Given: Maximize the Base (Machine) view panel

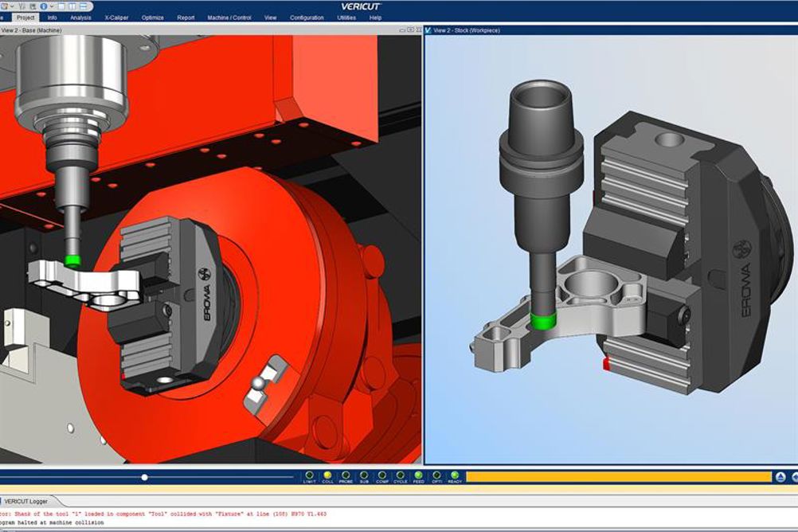Looking at the screenshot, I should pos(411,30).
